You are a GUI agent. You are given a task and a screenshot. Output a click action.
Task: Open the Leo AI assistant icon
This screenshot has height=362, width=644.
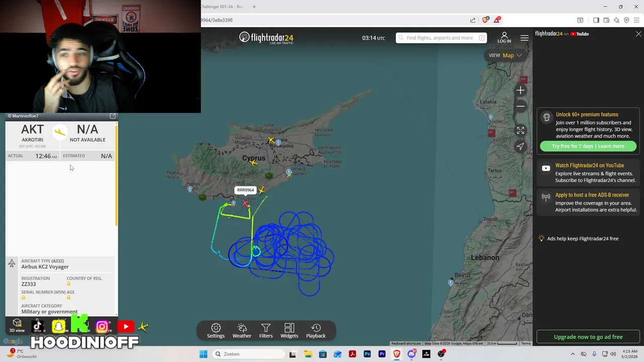pos(616,20)
